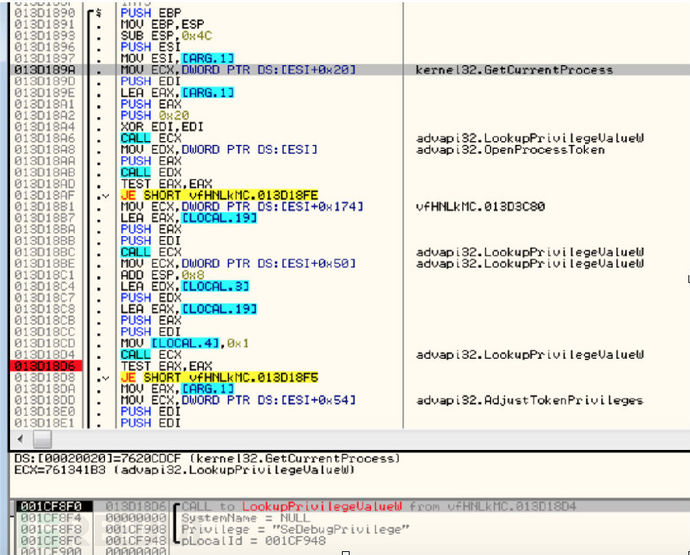Viewport: 690px width, 555px height.
Task: Select the advapi32.OpenProcessToken comment
Action: click(x=510, y=149)
